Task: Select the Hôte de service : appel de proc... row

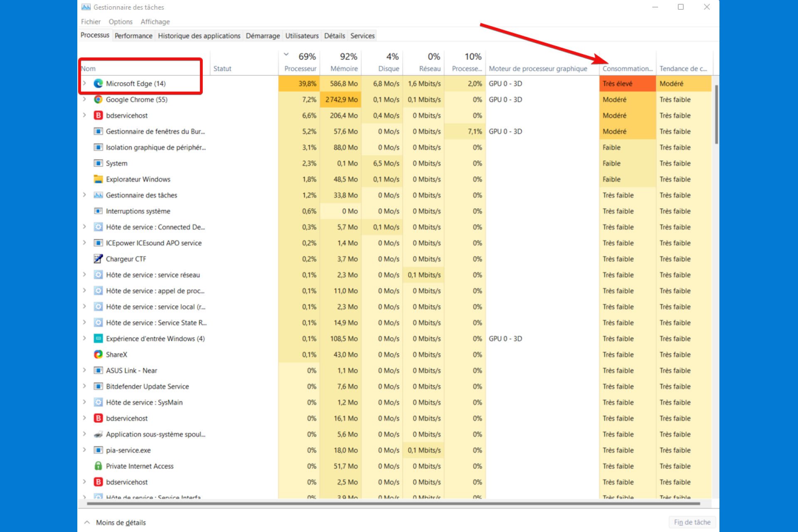Action: tap(395, 291)
